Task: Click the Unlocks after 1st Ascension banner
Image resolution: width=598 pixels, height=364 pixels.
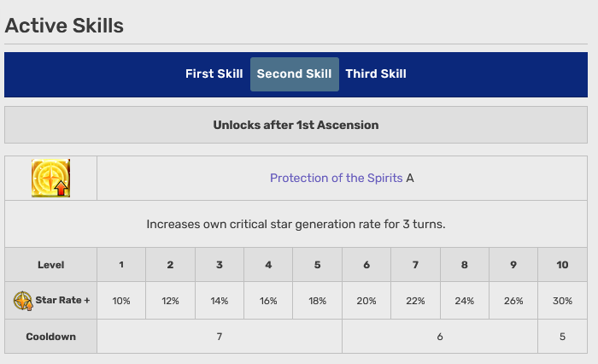Action: [x=296, y=125]
